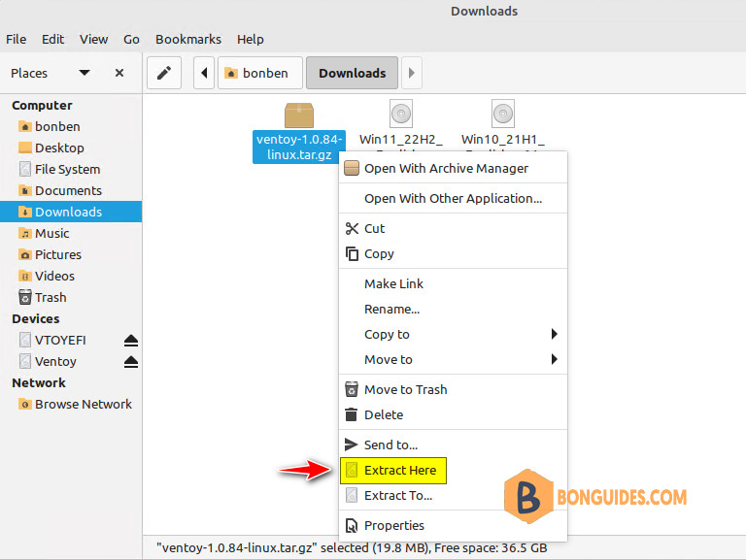Choose Extract To in context menu
The width and height of the screenshot is (746, 560).
point(453,496)
